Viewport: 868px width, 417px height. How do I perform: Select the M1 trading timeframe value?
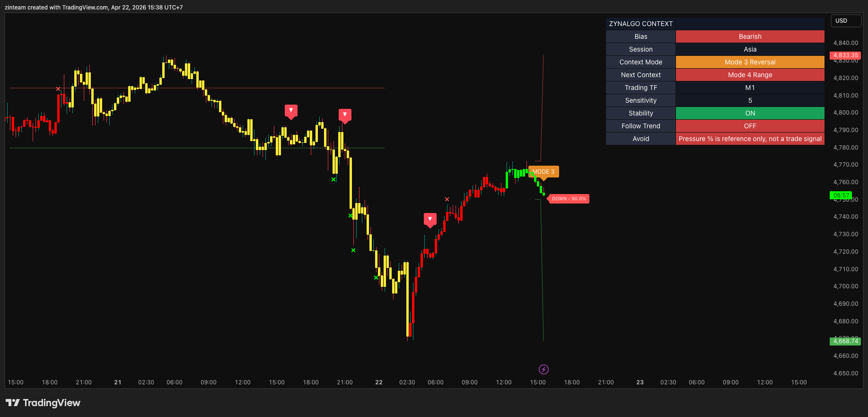pyautogui.click(x=750, y=88)
